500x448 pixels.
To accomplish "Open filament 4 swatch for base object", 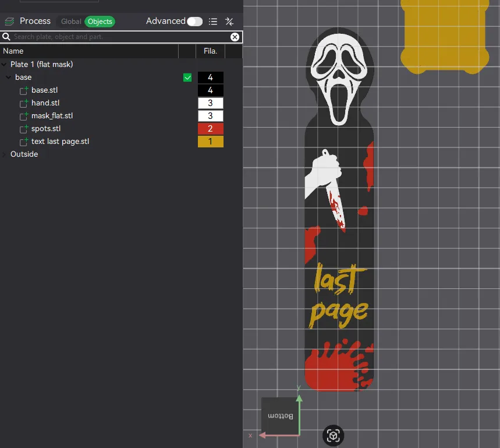I will coord(211,77).
